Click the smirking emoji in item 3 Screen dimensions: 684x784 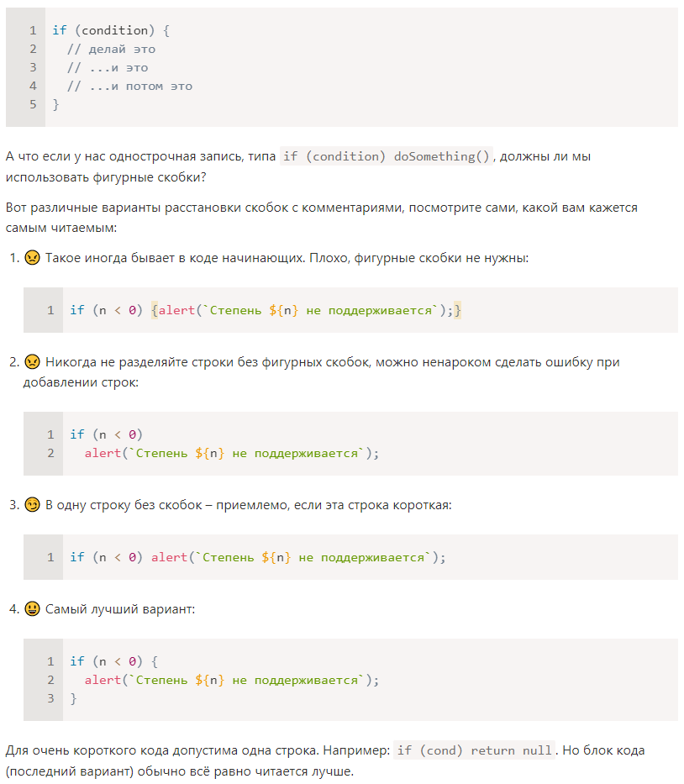pos(32,504)
